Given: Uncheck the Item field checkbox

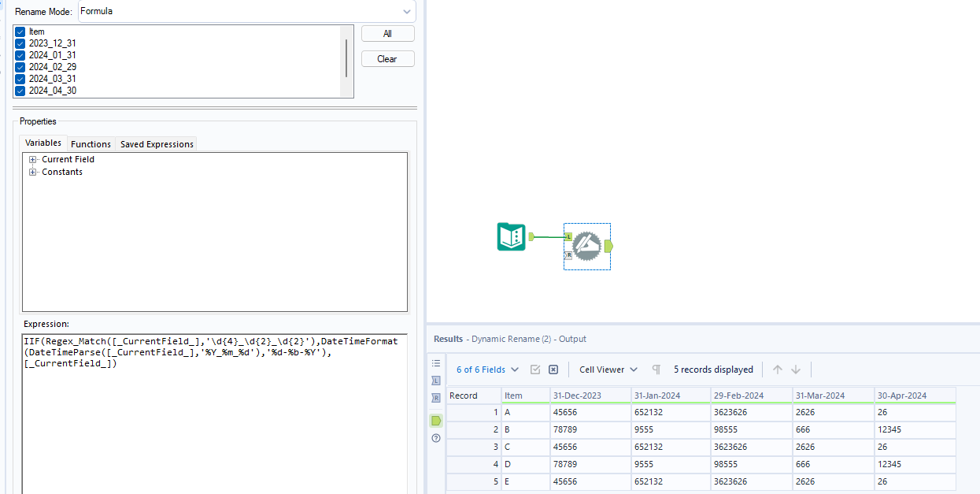Looking at the screenshot, I should (20, 32).
